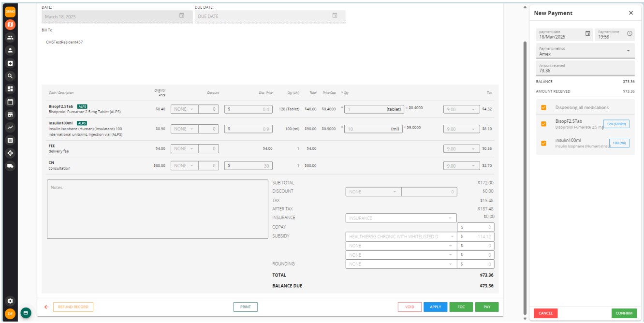Click the CMSTestResident437 bill-to name
644x323 pixels.
(x=64, y=42)
